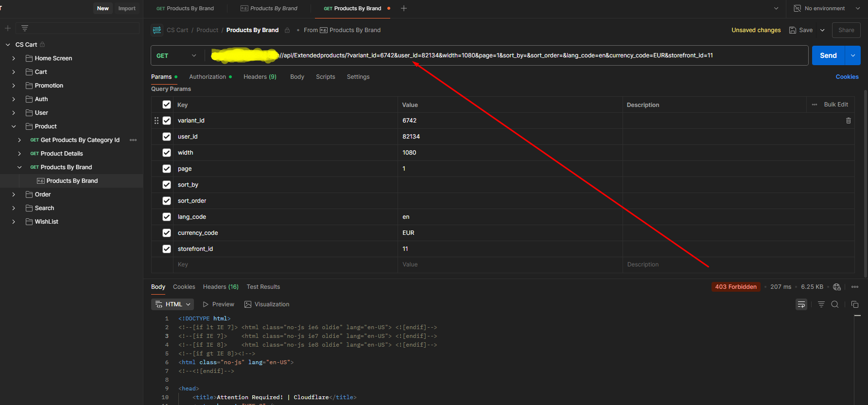868x405 pixels.
Task: Switch to response Cookies tab
Action: [184, 287]
